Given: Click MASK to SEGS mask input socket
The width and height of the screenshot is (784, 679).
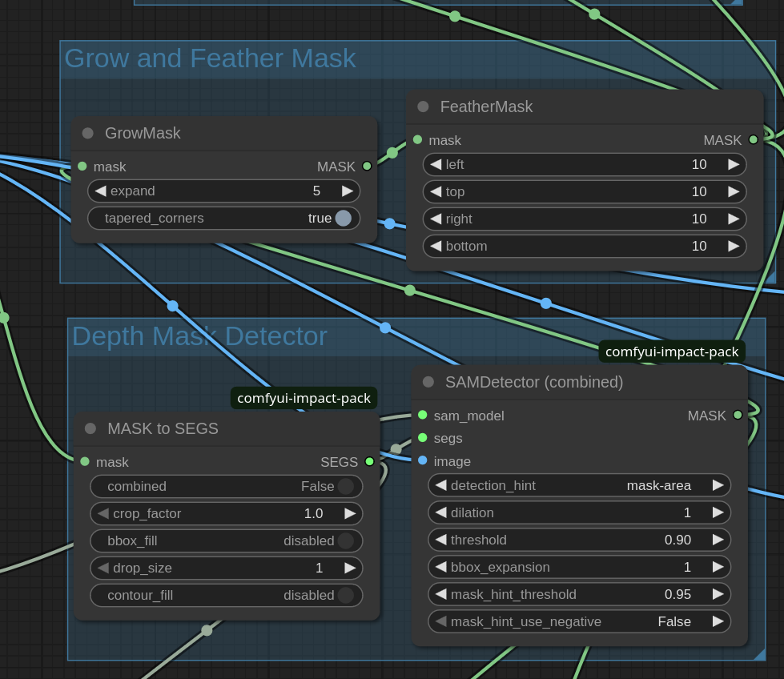Looking at the screenshot, I should pyautogui.click(x=85, y=461).
